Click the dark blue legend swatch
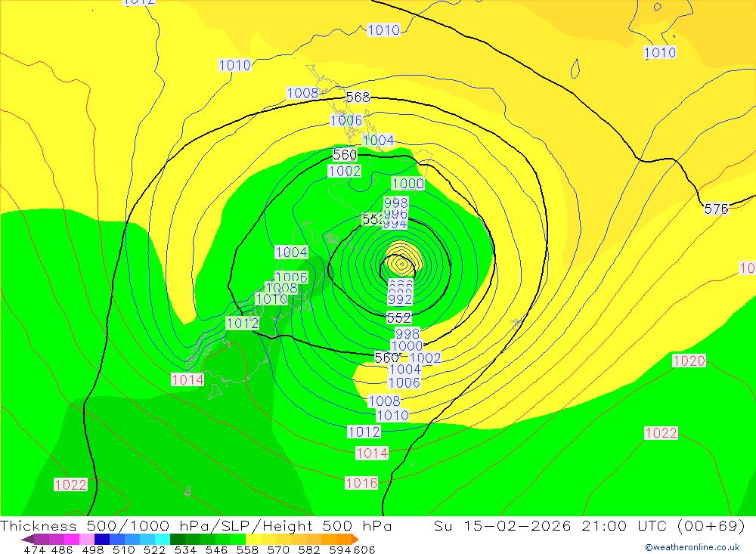This screenshot has height=554, width=756. pyautogui.click(x=102, y=539)
